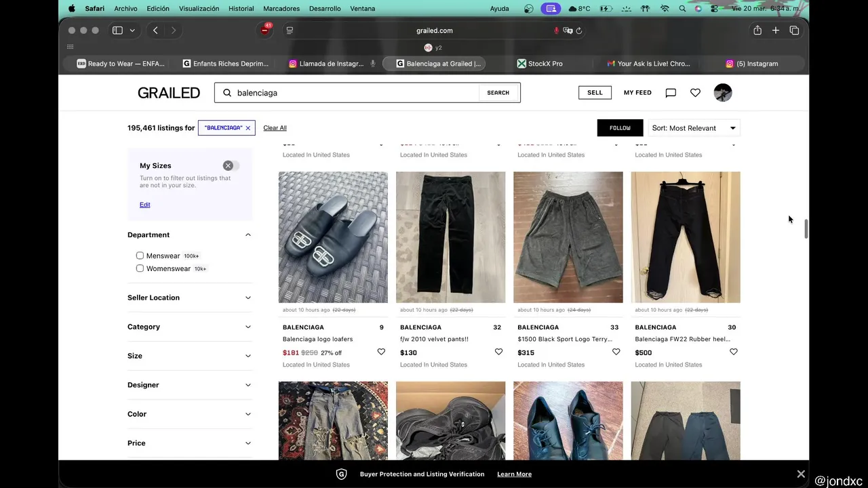
Task: Go to the GRAILED logo homepage
Action: click(169, 93)
